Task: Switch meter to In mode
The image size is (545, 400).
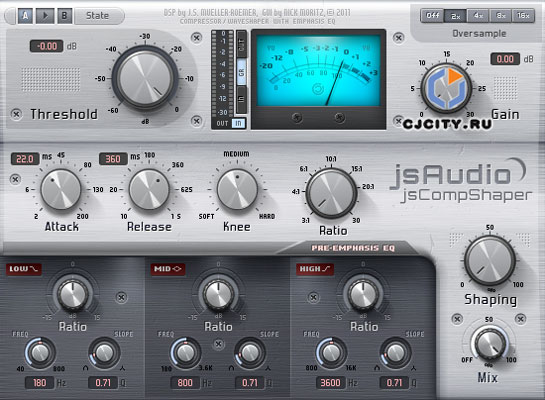Action: coord(242,99)
